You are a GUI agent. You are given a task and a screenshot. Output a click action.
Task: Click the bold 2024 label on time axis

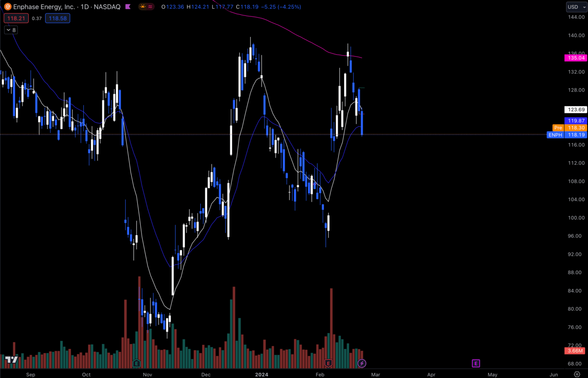click(262, 374)
